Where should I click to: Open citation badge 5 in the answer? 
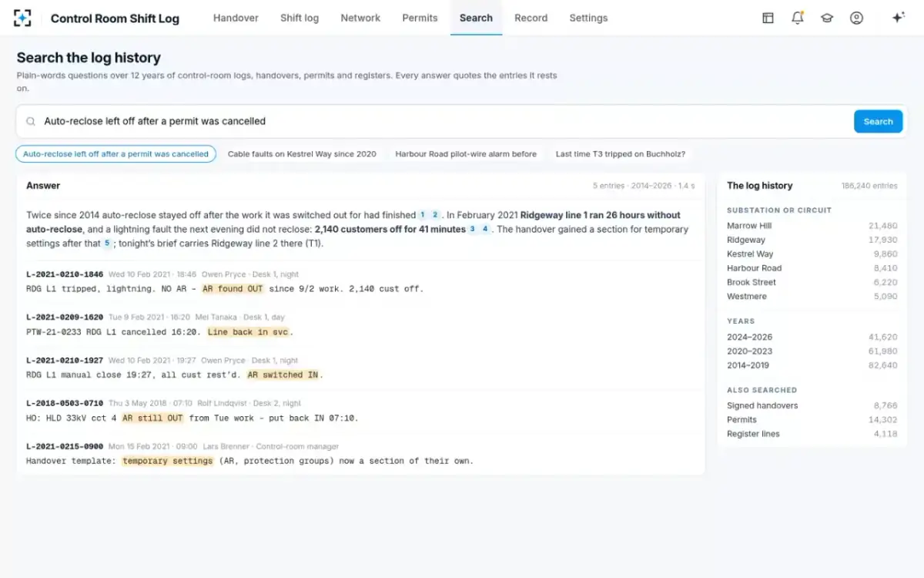click(107, 244)
